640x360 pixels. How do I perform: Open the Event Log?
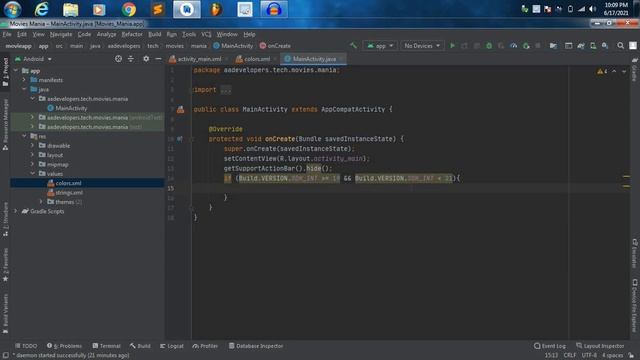pos(550,346)
